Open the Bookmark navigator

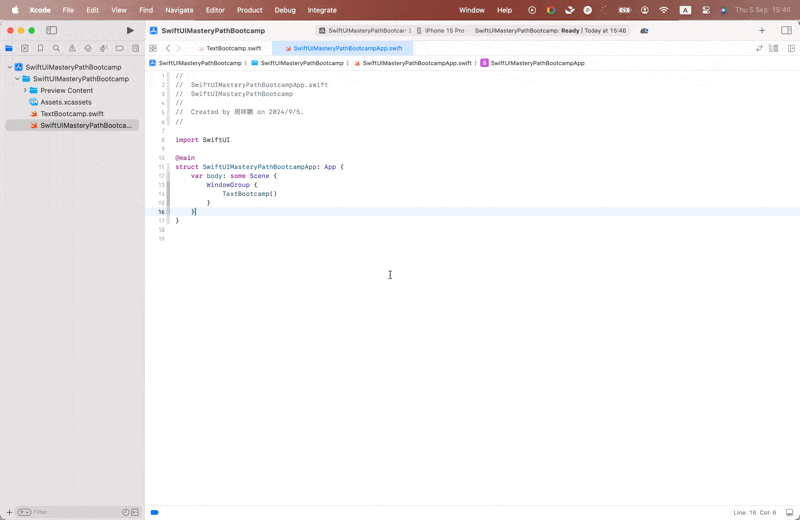click(40, 48)
